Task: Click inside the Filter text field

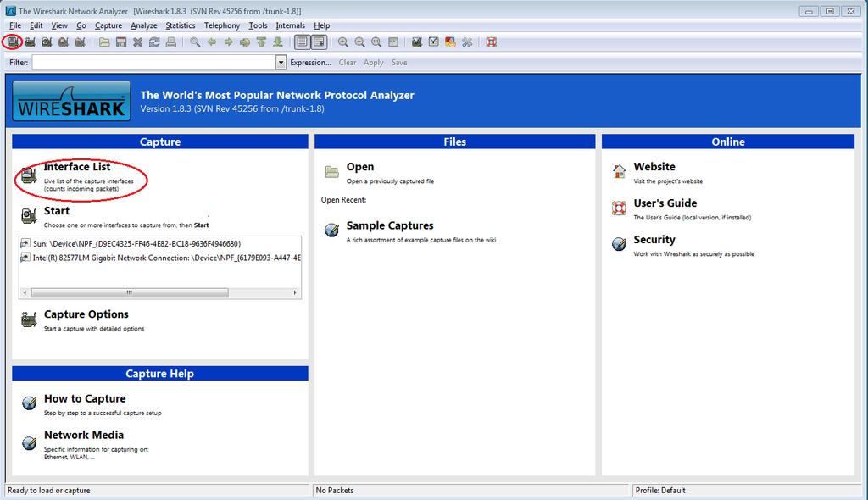Action: pos(154,63)
